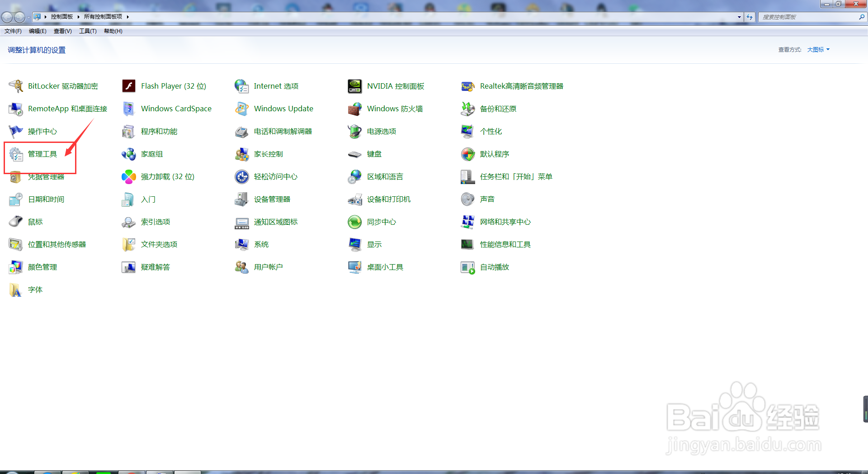
Task: Open 区域和语言 globe icon
Action: tap(355, 176)
